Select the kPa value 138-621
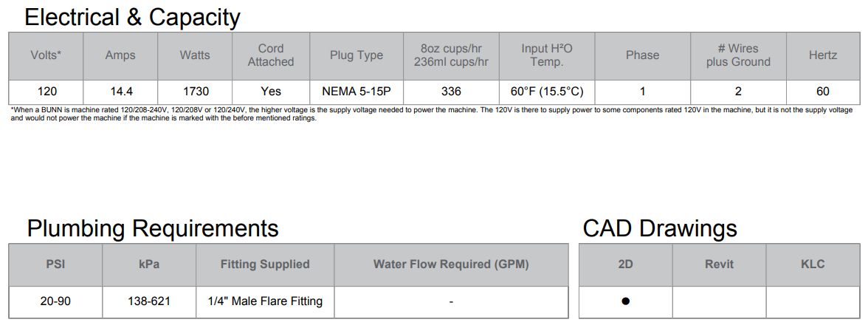This screenshot has width=868, height=328. (x=149, y=302)
